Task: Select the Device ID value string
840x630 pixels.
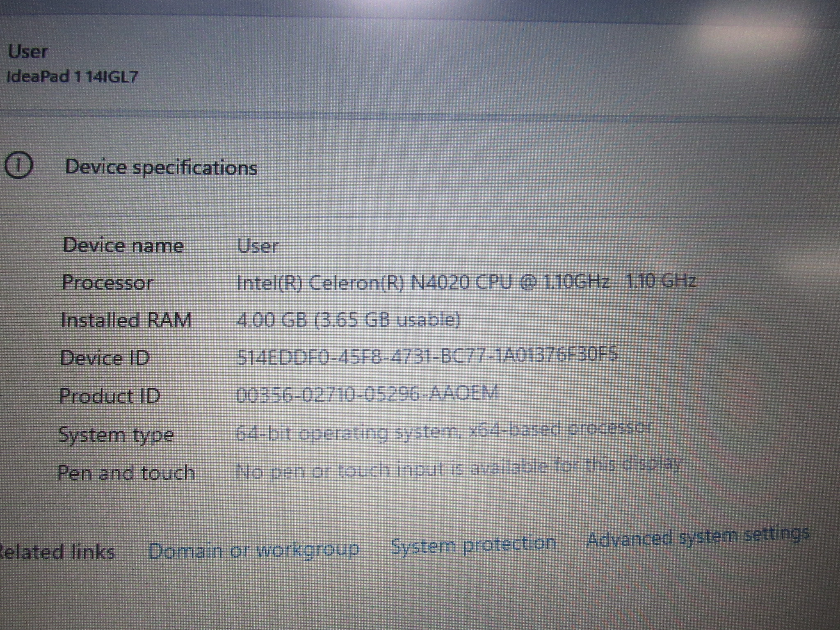Action: 427,356
